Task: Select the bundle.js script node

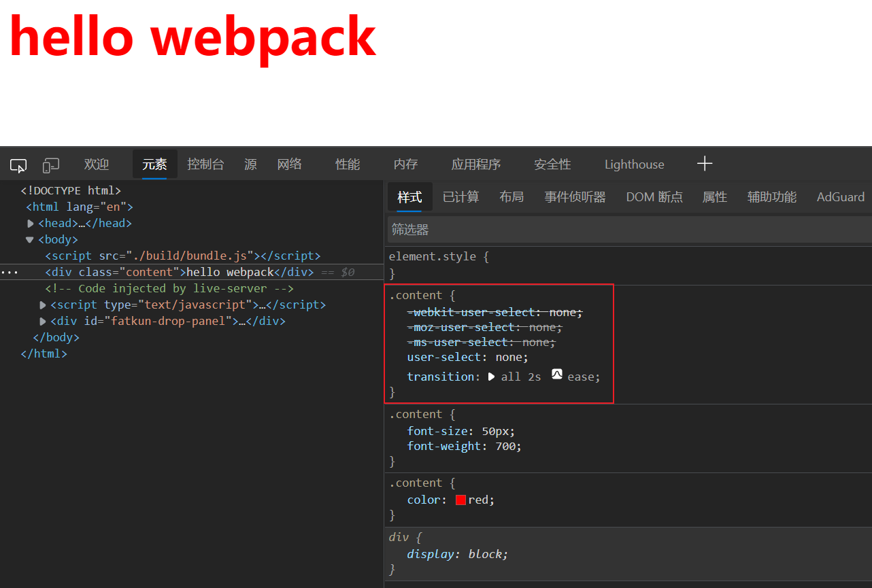Action: click(x=183, y=256)
